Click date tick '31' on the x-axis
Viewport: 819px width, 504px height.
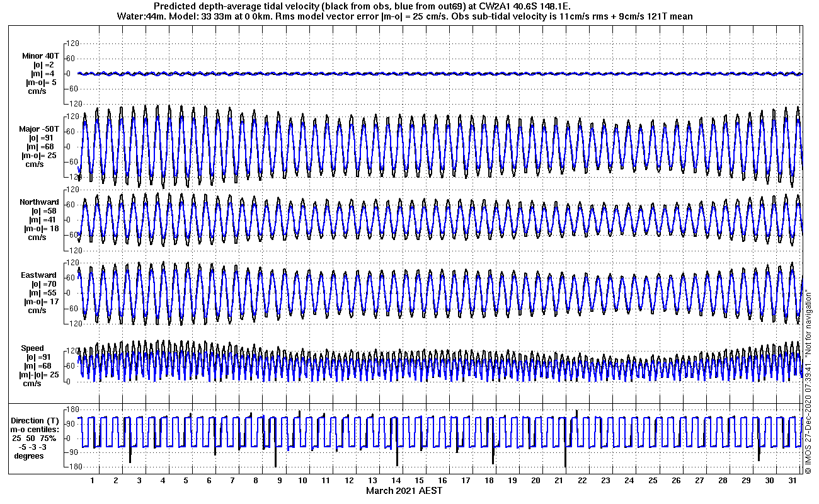click(792, 481)
